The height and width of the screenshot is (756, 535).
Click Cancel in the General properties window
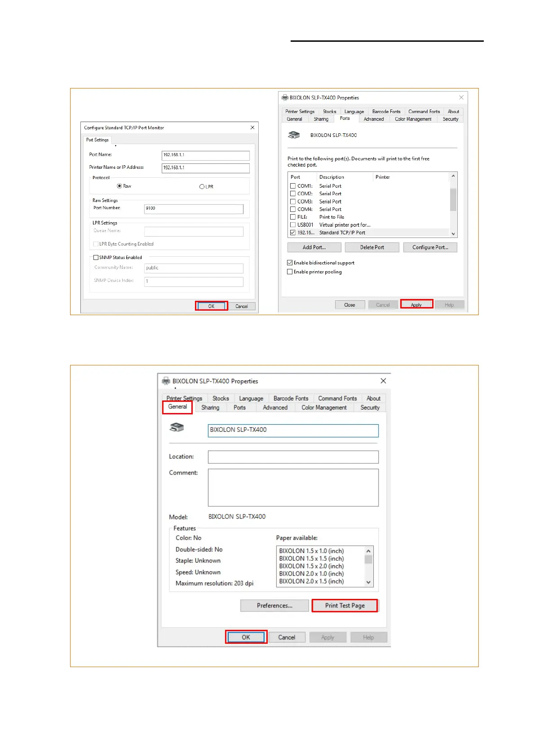(287, 637)
